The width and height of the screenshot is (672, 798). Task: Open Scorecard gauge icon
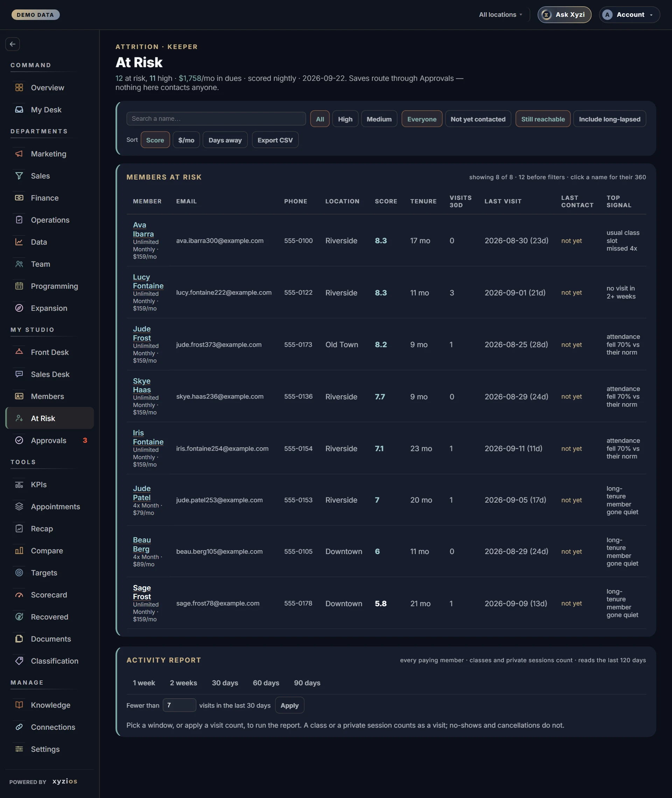[19, 595]
